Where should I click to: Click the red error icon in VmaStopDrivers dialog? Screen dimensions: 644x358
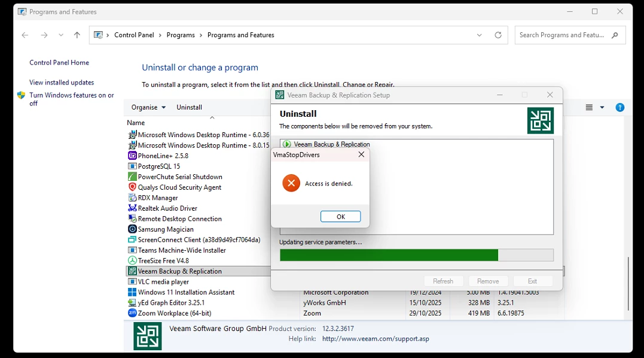tap(291, 183)
